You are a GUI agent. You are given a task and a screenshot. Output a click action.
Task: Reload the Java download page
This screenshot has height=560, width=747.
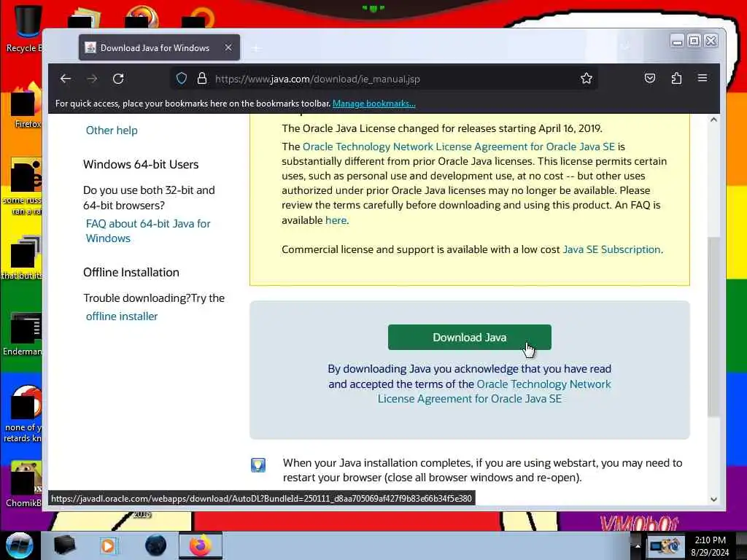tap(118, 79)
